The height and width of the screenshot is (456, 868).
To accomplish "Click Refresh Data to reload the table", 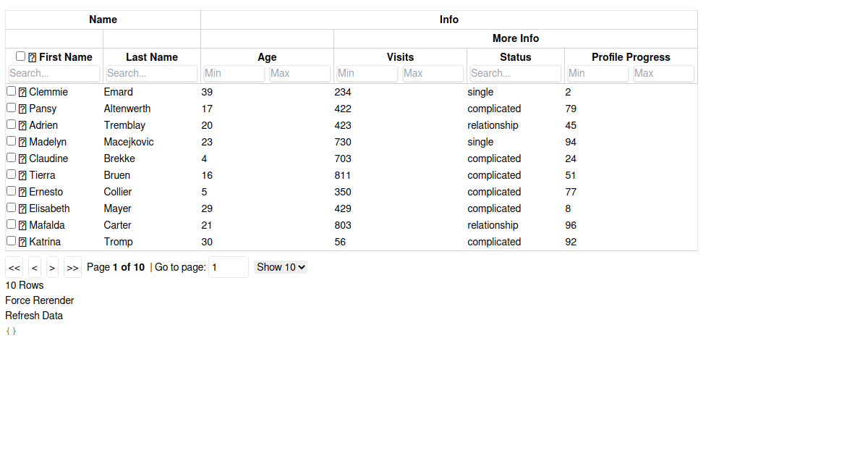I will [34, 316].
